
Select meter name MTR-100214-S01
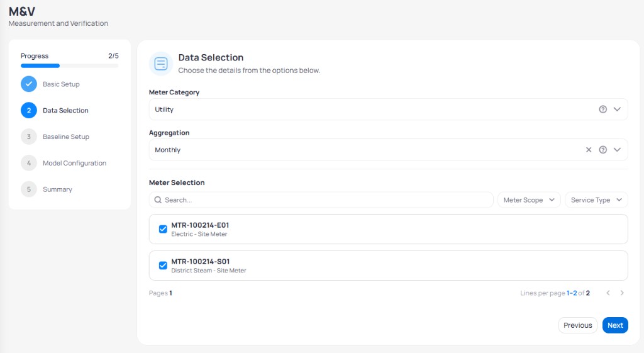point(201,261)
